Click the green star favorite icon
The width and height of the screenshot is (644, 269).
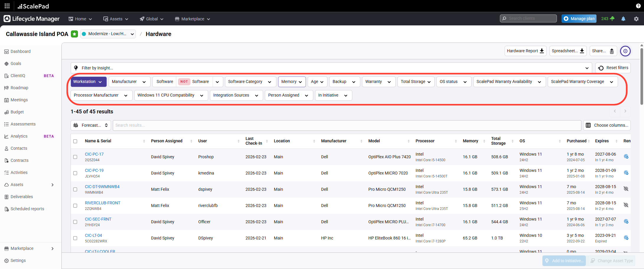(74, 34)
